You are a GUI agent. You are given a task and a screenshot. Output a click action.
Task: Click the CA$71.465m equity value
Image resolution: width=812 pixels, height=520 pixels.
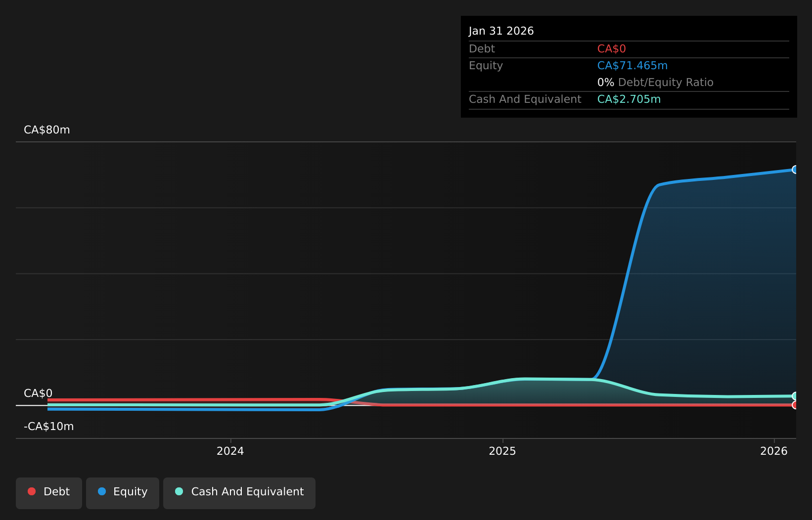point(632,66)
